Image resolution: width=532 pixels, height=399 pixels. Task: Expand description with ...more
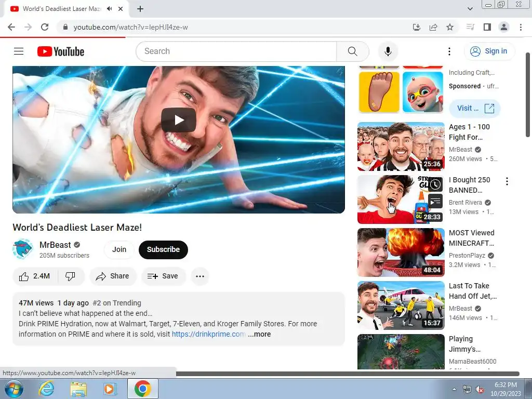(x=259, y=334)
